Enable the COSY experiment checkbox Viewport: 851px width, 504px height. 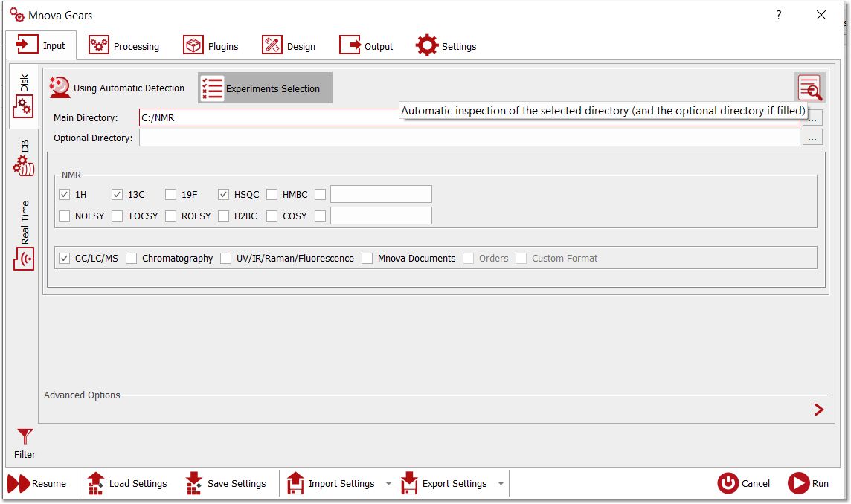coord(272,216)
